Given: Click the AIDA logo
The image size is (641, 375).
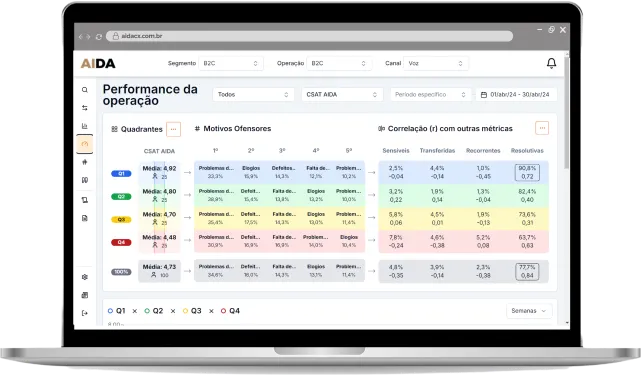Looking at the screenshot, I should click(98, 63).
